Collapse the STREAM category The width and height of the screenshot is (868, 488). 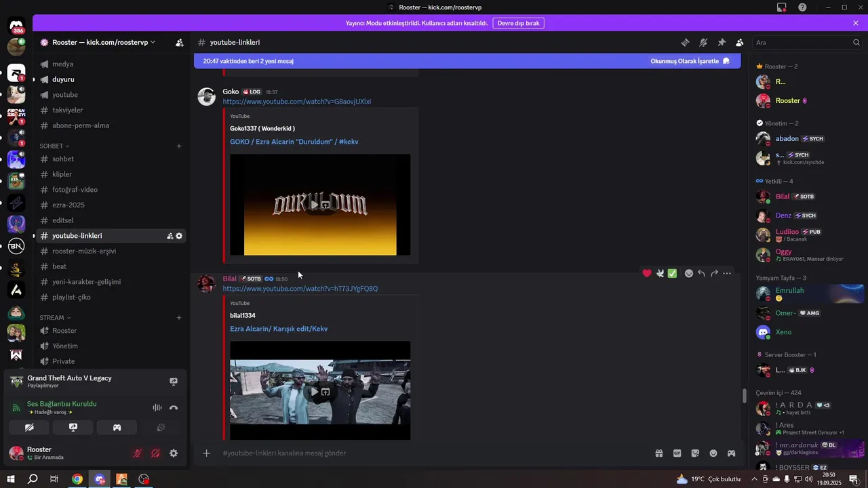tap(55, 317)
